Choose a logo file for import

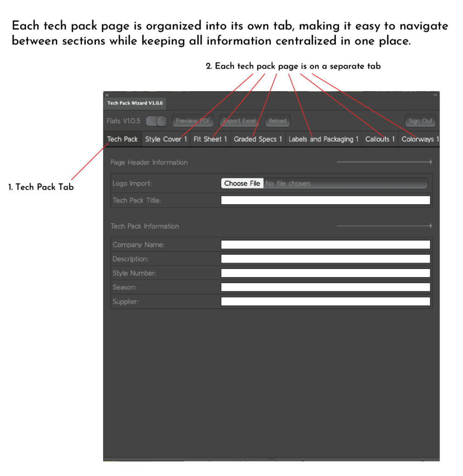(242, 183)
